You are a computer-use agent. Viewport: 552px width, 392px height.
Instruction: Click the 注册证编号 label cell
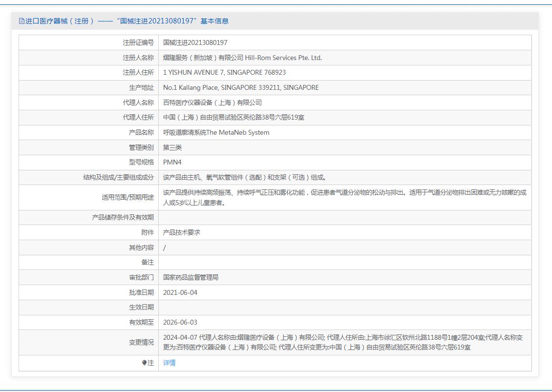[89, 42]
